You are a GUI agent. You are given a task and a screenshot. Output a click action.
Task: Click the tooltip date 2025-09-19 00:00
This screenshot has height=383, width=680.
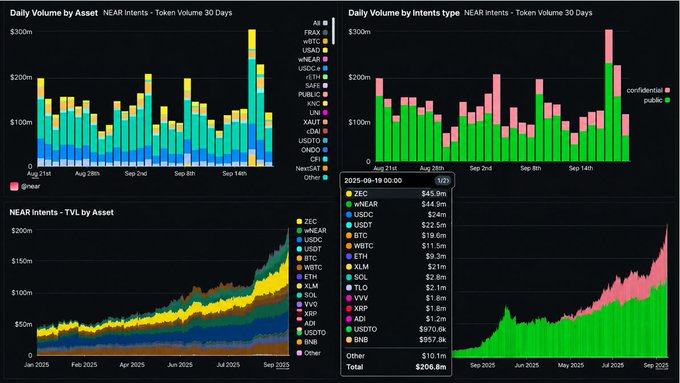click(x=373, y=180)
